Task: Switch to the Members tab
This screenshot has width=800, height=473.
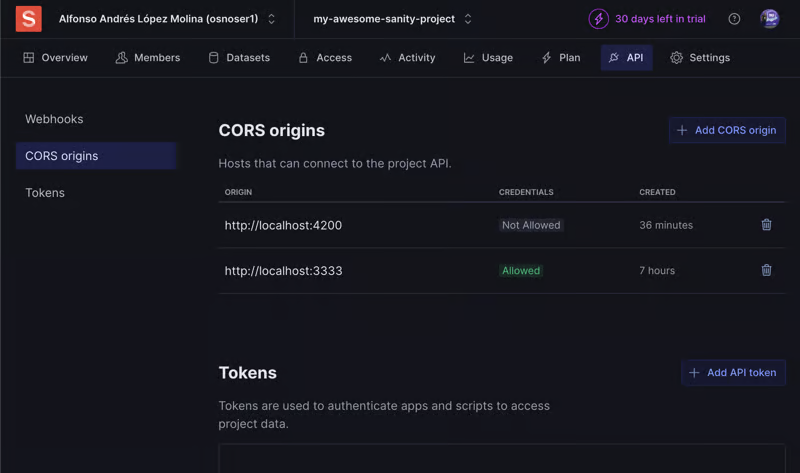Action: click(148, 58)
